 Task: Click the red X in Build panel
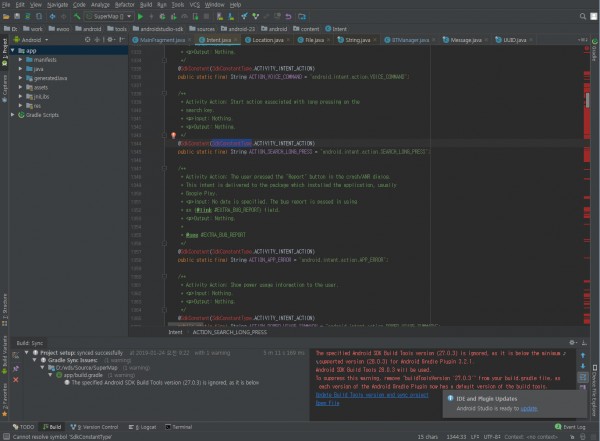click(16, 380)
